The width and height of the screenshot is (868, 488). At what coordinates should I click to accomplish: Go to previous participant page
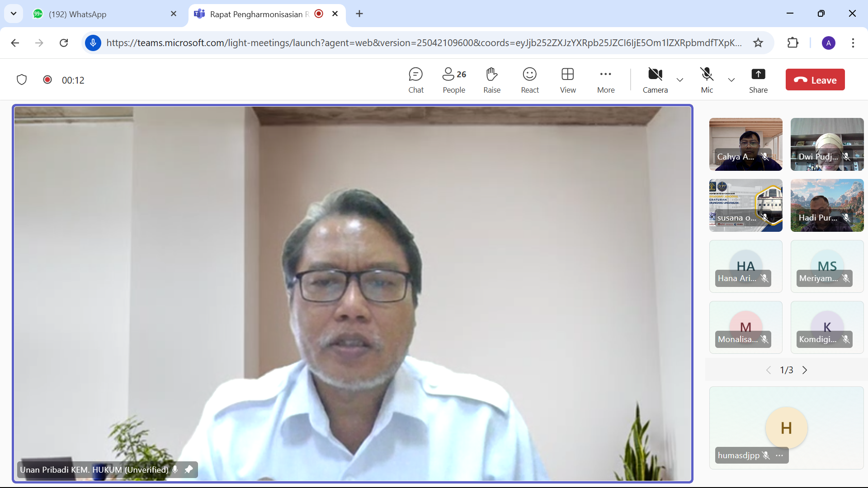click(769, 370)
